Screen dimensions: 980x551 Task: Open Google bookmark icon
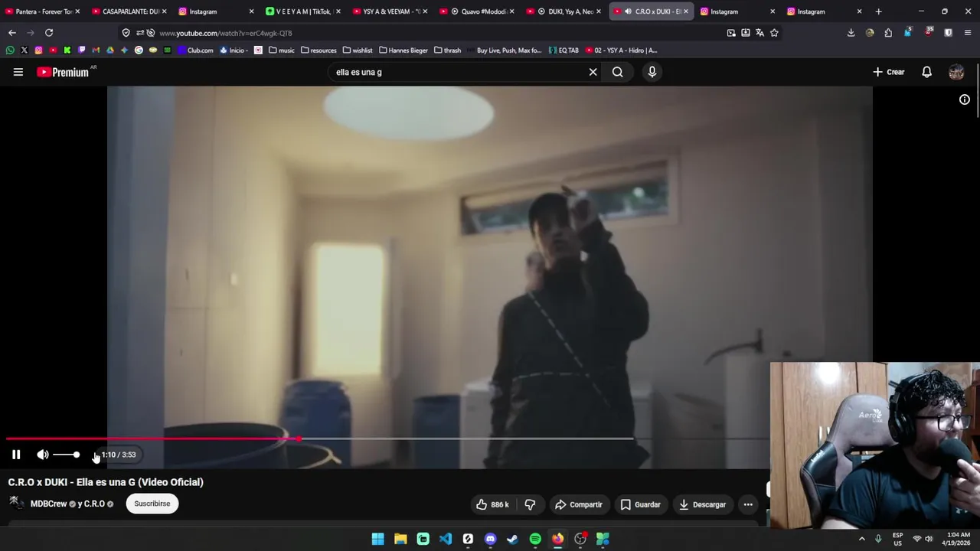(139, 51)
